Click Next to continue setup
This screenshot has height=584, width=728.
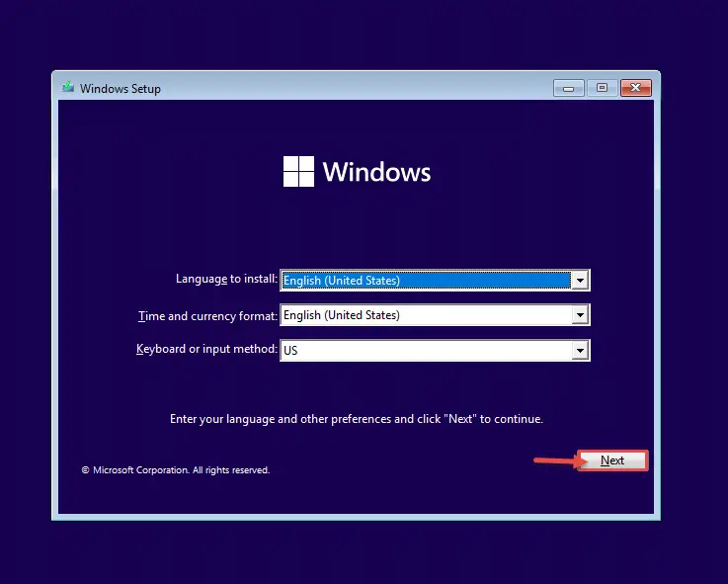click(x=612, y=460)
